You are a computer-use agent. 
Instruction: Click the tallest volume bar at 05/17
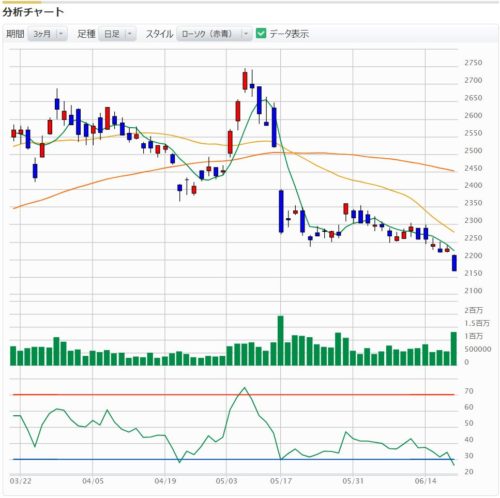point(281,341)
